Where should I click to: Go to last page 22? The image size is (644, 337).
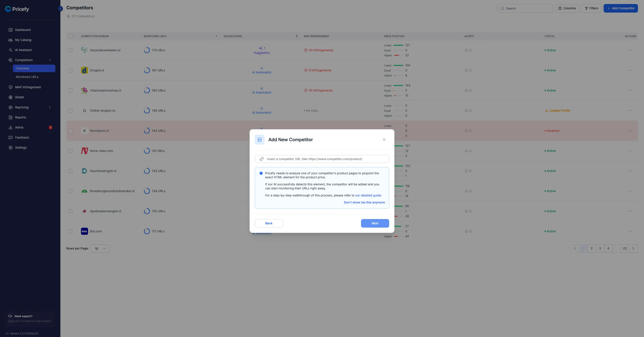click(625, 248)
